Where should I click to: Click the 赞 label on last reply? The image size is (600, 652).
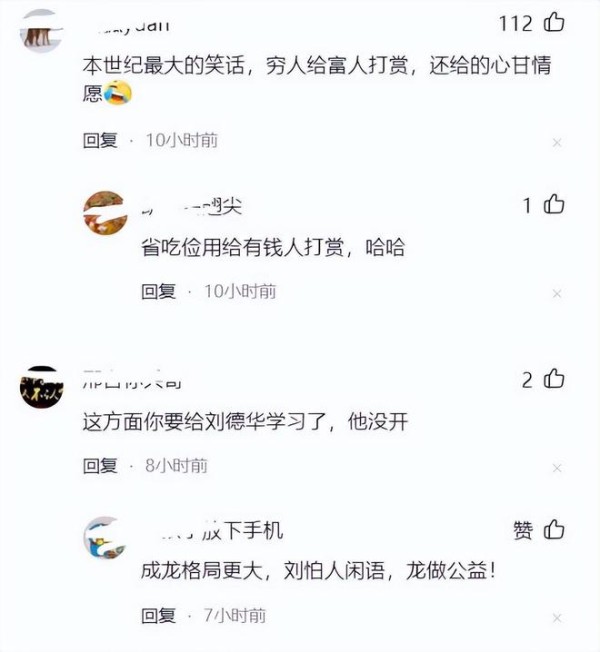coord(523,530)
